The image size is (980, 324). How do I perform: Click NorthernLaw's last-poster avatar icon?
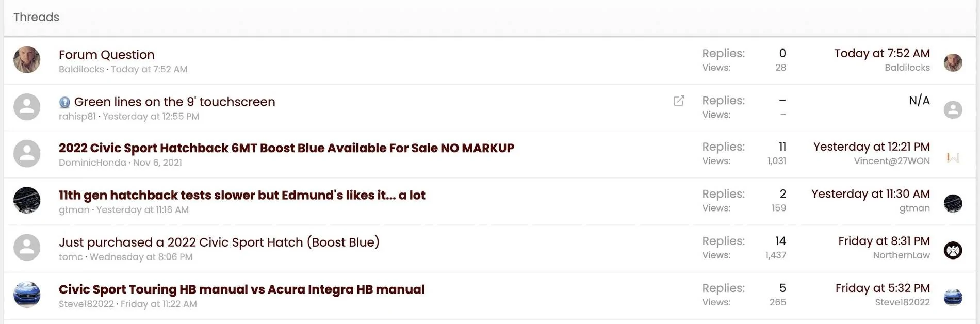pyautogui.click(x=953, y=250)
